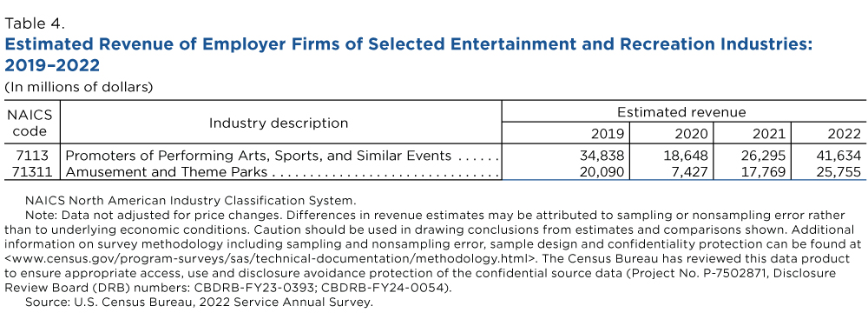This screenshot has height=326, width=868.
Task: Select the 7,427 revenue value
Action: (x=690, y=172)
